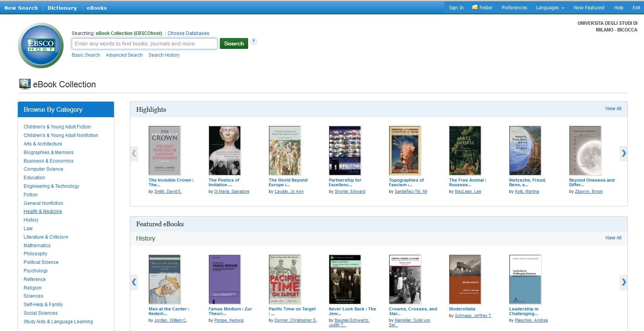Browse Engineering & Technology category
The image size is (644, 331).
[51, 186]
